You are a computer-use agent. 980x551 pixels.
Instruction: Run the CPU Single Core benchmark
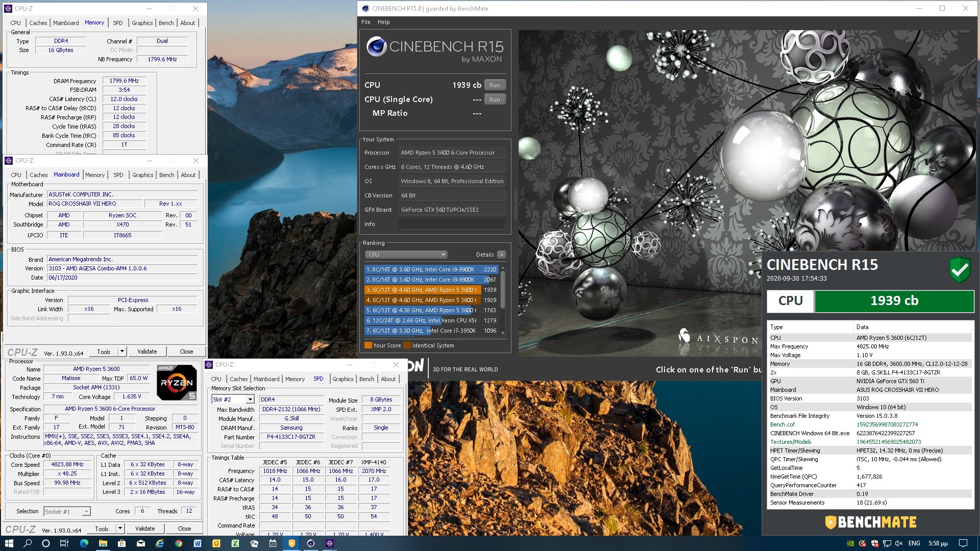tap(495, 99)
